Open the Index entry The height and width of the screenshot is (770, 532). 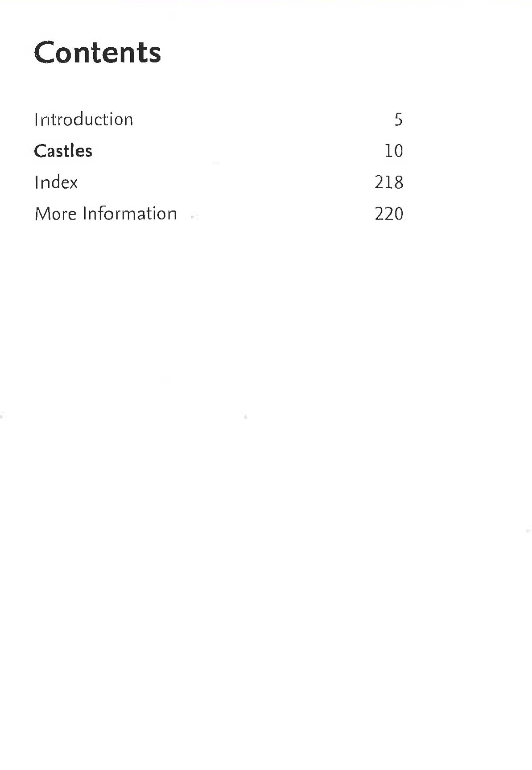coord(56,182)
